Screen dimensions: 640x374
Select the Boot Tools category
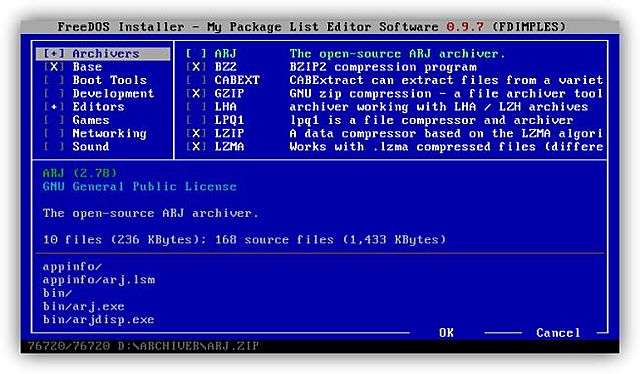(x=109, y=80)
